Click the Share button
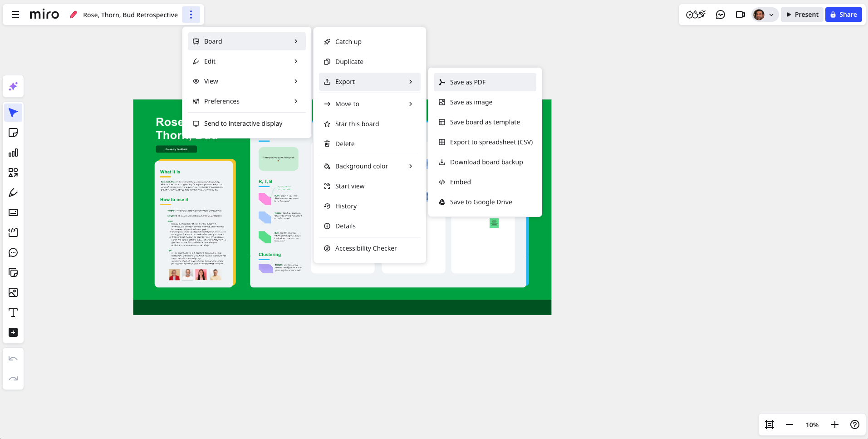 pyautogui.click(x=843, y=15)
